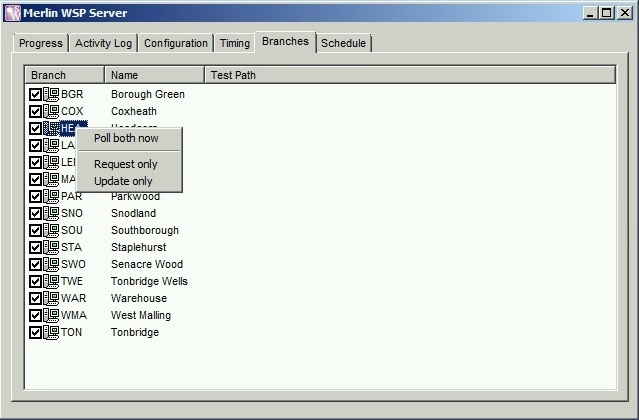
Task: Click the SWO branch computer icon
Action: pos(51,264)
